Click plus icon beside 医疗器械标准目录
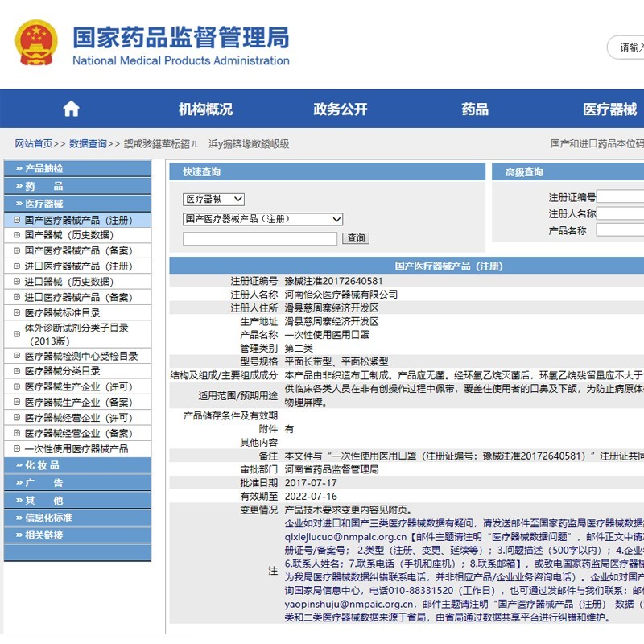Image resolution: width=644 pixels, height=644 pixels. [17, 313]
